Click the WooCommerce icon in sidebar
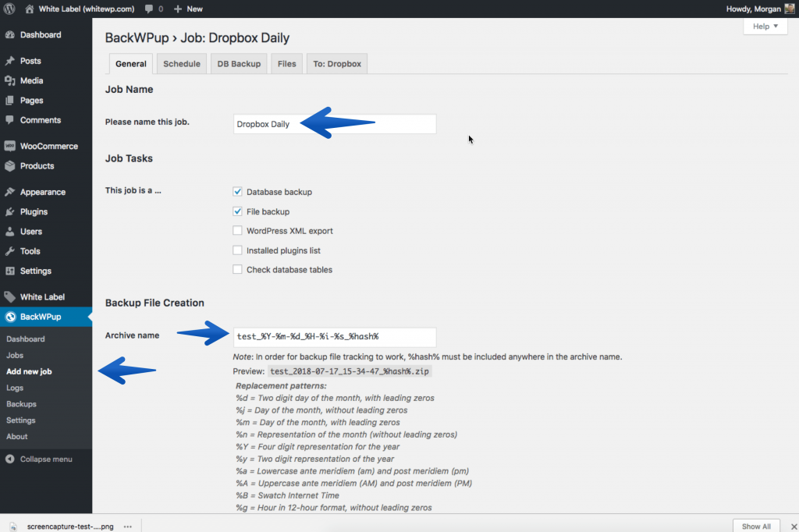 click(x=9, y=146)
